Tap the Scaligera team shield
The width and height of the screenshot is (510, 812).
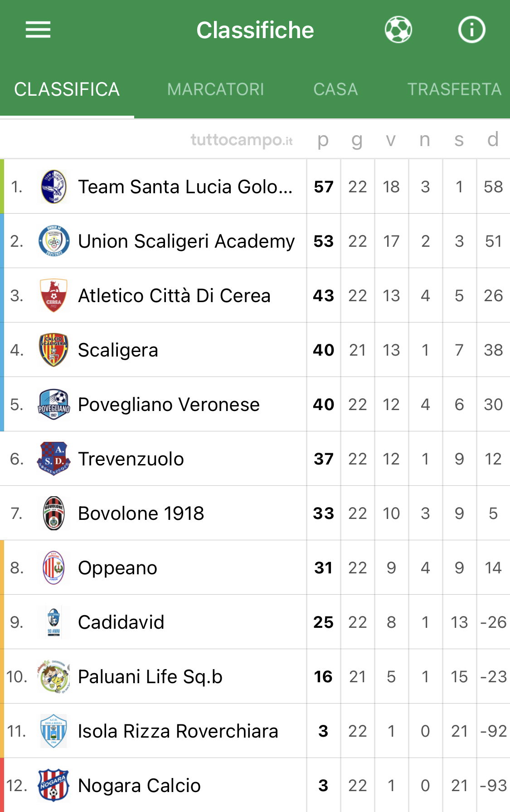click(53, 350)
